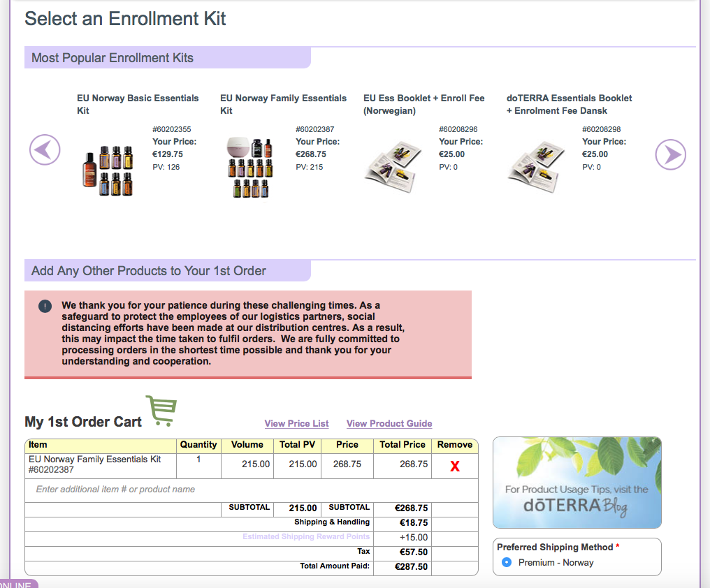Click item number #60202355
This screenshot has width=710, height=588.
point(172,129)
